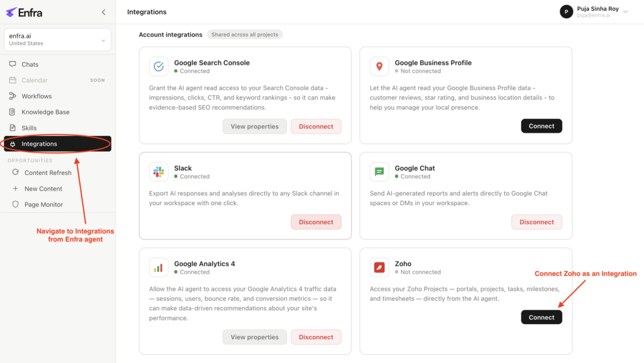Screen dimensions: 644x363
Task: Open Workflows from the sidebar
Action: pos(57,96)
